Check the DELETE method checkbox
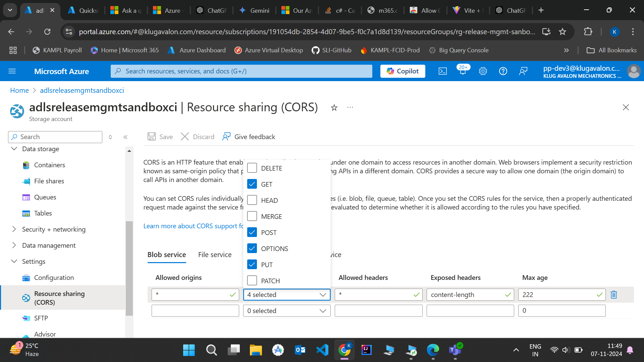 click(x=252, y=168)
